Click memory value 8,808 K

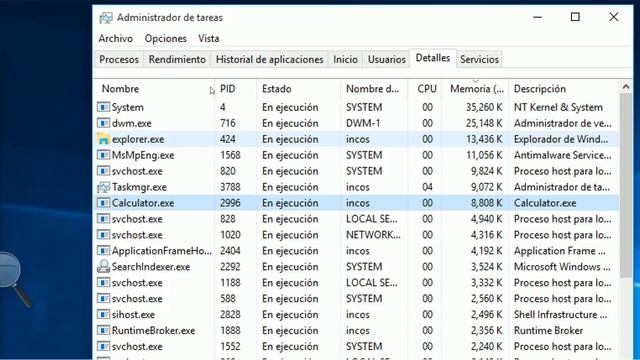[486, 203]
